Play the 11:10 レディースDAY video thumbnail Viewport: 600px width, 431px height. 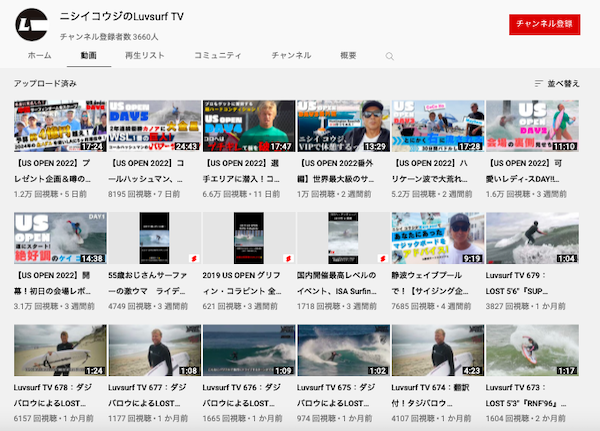(x=532, y=126)
